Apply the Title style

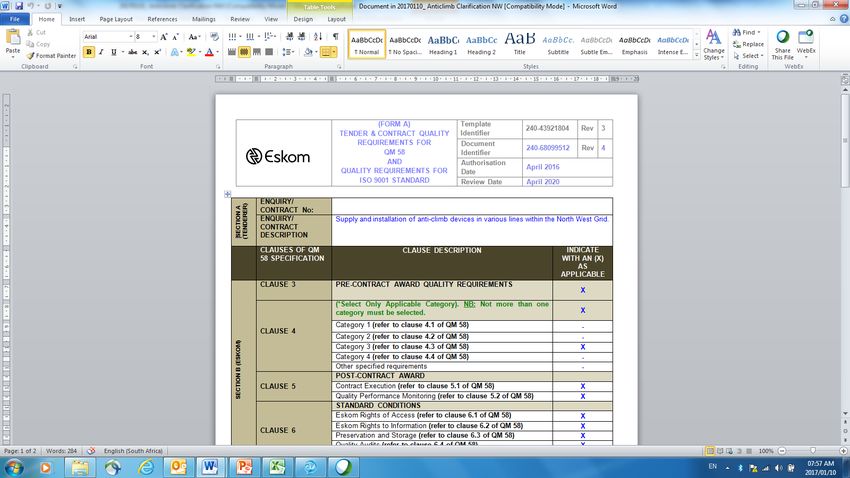point(519,44)
